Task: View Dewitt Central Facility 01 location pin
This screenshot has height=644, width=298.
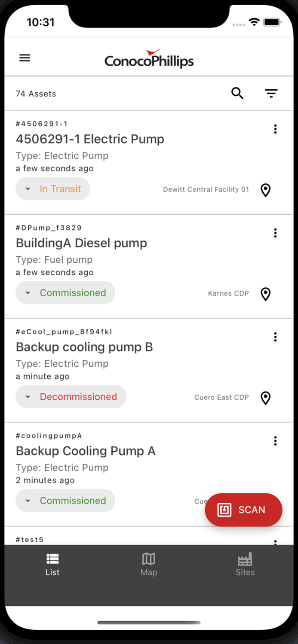Action: point(265,190)
